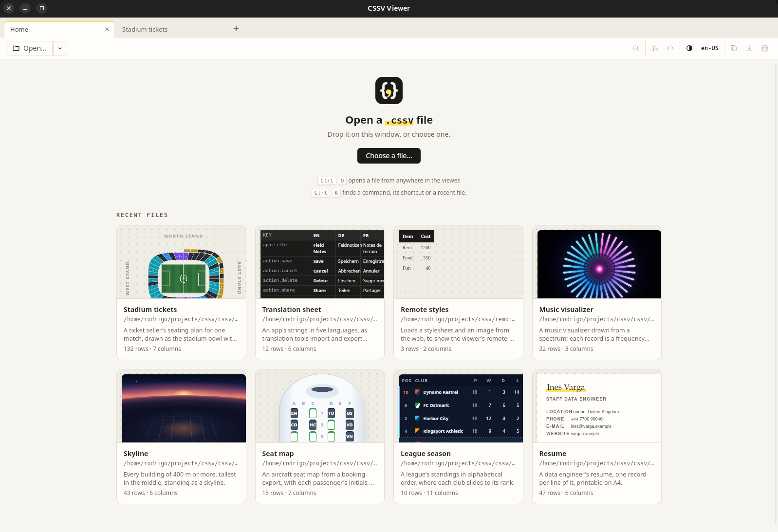Close the Home tab with its X
The image size is (778, 532).
click(107, 29)
